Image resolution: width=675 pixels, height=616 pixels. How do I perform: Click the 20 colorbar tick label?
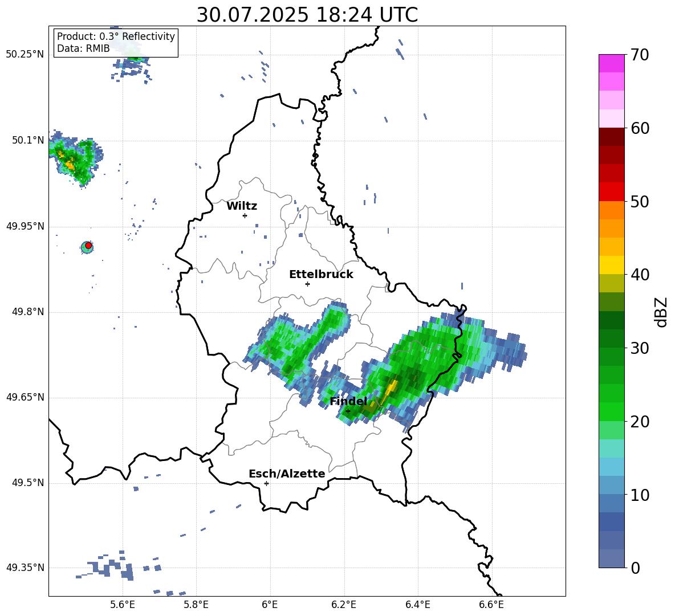click(x=639, y=422)
